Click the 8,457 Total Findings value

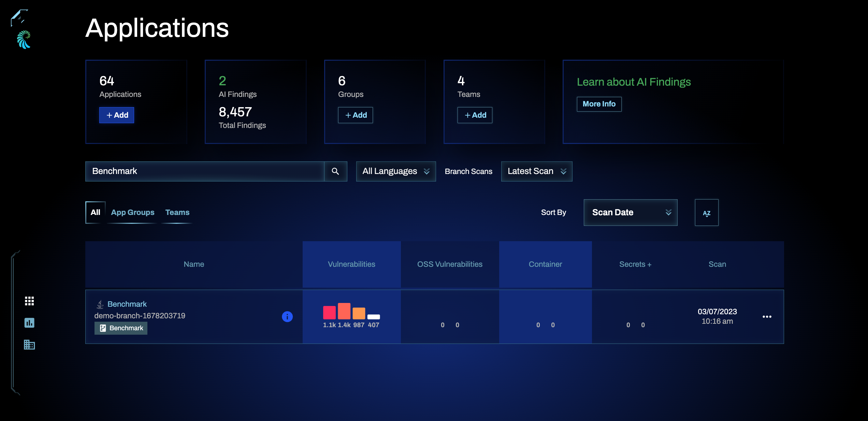click(x=235, y=112)
